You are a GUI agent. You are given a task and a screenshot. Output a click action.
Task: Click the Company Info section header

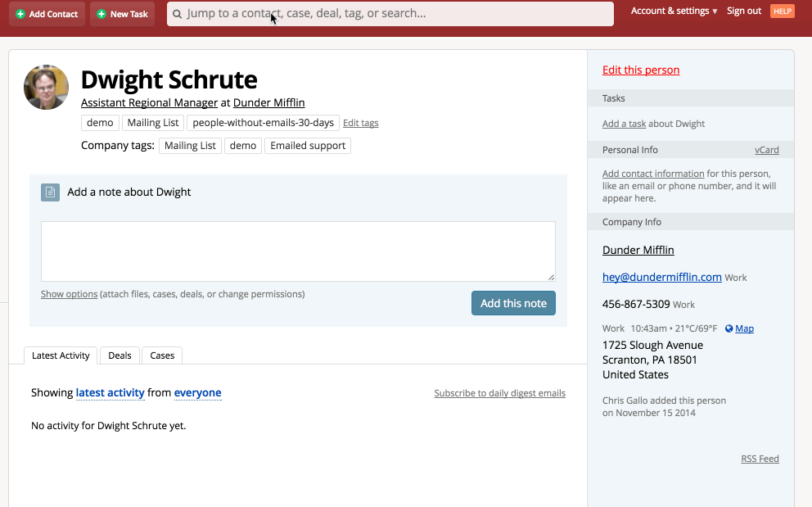point(690,222)
